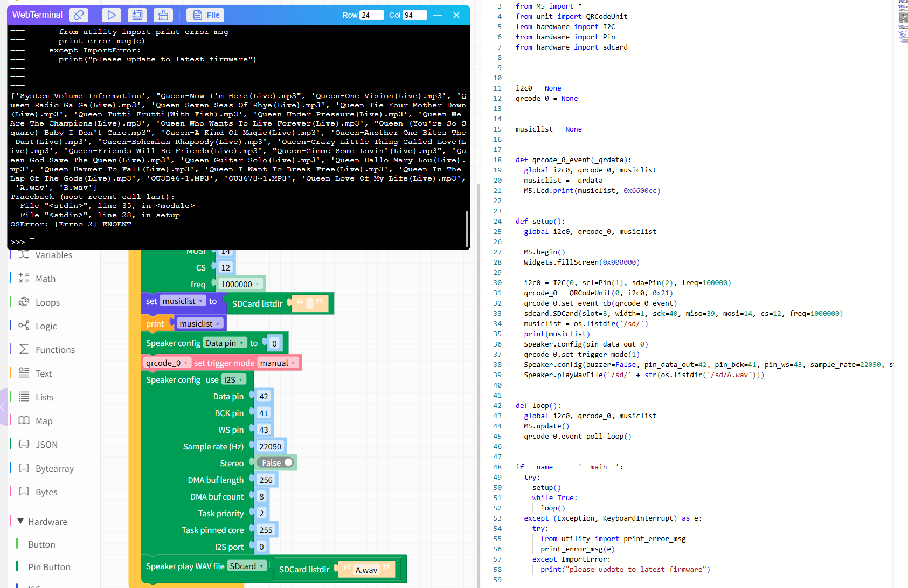Viewport: 908px width, 588px height.
Task: Expand the left sidebar collapse arrow
Action: pyautogui.click(x=3, y=407)
